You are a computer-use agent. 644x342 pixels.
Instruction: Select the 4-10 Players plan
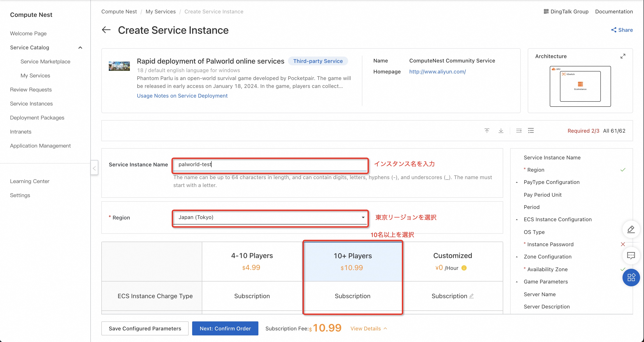pos(252,261)
